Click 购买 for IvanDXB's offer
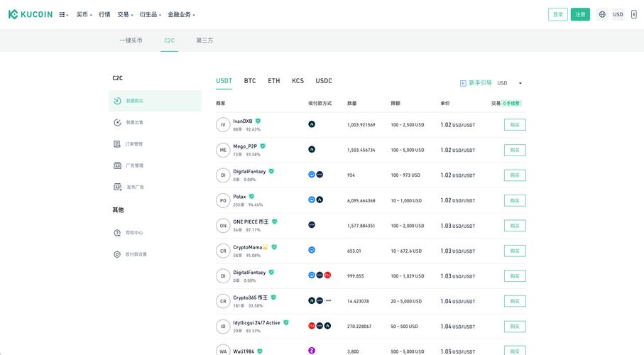Viewport: 644px width, 355px height. [515, 125]
